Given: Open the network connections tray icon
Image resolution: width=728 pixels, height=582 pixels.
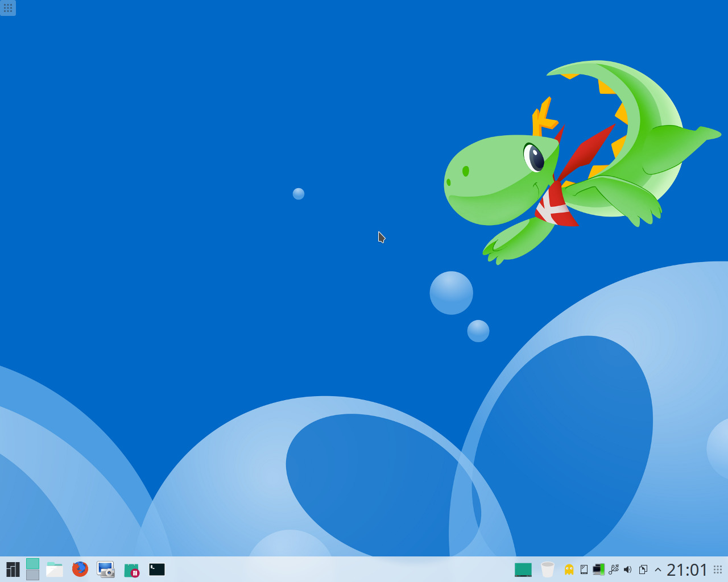Looking at the screenshot, I should (598, 569).
